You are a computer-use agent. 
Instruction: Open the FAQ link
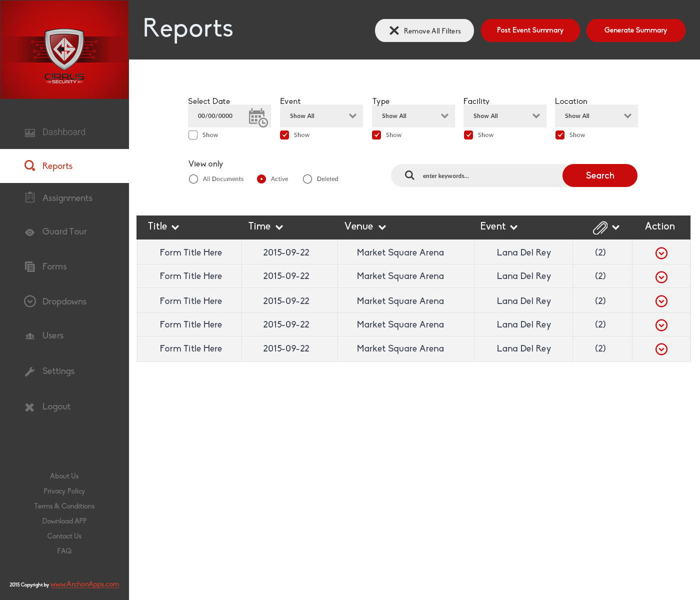click(64, 551)
